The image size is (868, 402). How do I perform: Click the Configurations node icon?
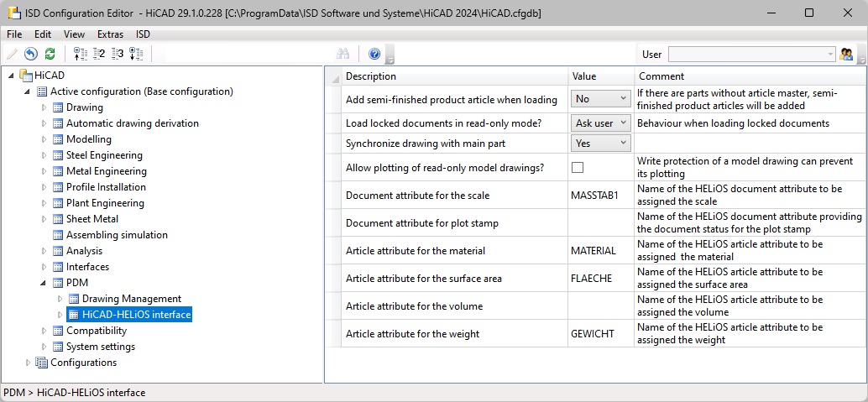coord(41,363)
